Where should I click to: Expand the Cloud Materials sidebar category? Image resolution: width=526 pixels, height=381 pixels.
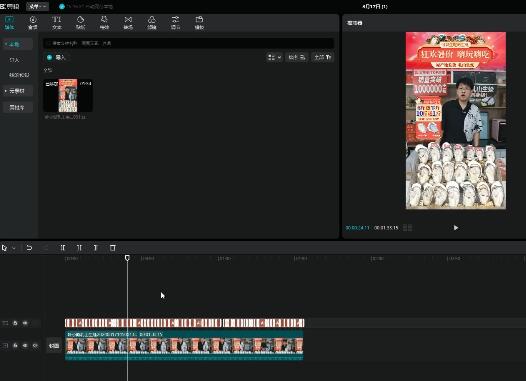tap(17, 91)
